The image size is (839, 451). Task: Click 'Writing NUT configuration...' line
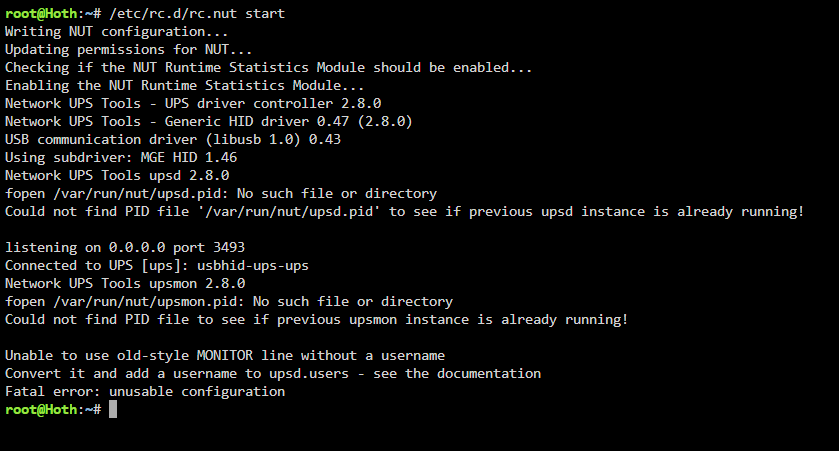pyautogui.click(x=117, y=32)
